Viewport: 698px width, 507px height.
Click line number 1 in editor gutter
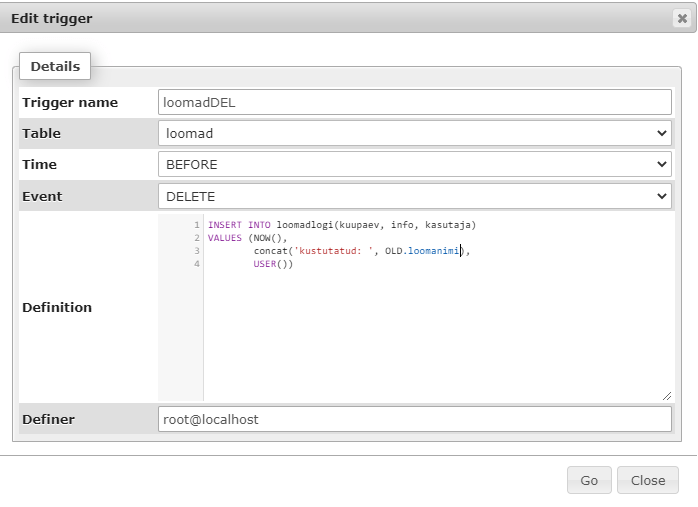tap(197, 225)
